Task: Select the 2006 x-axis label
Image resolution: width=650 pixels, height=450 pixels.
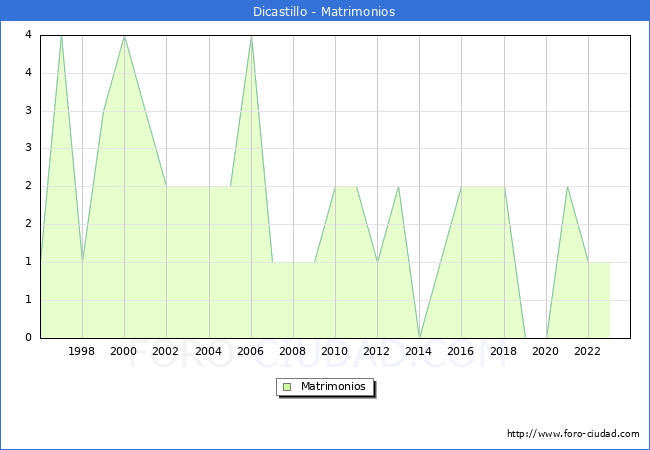Action: point(250,351)
